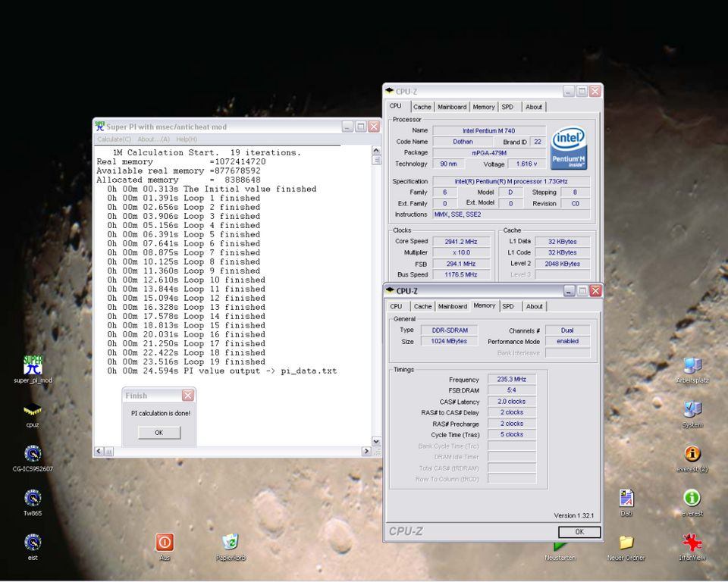Switch to About tab in back CPU-Z window

[x=533, y=107]
